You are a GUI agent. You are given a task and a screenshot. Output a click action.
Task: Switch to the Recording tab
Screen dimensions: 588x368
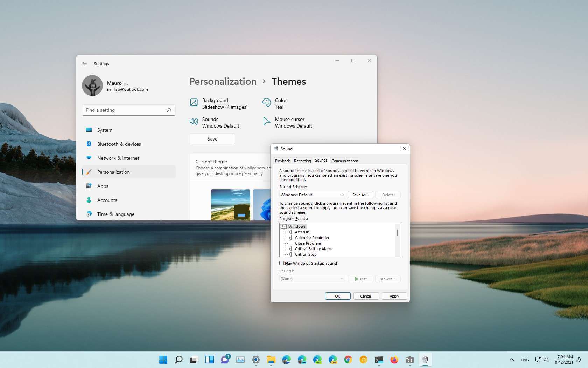[x=302, y=161]
